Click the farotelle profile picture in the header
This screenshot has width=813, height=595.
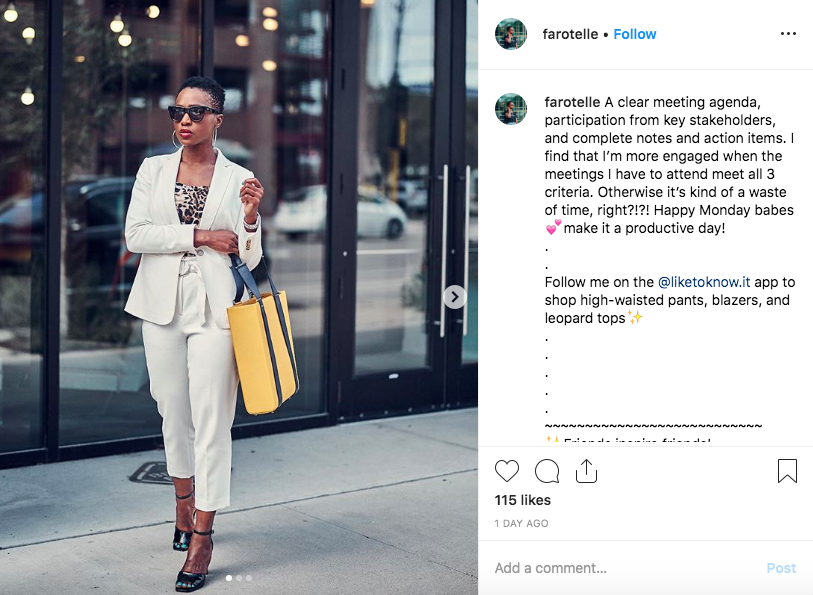point(511,34)
